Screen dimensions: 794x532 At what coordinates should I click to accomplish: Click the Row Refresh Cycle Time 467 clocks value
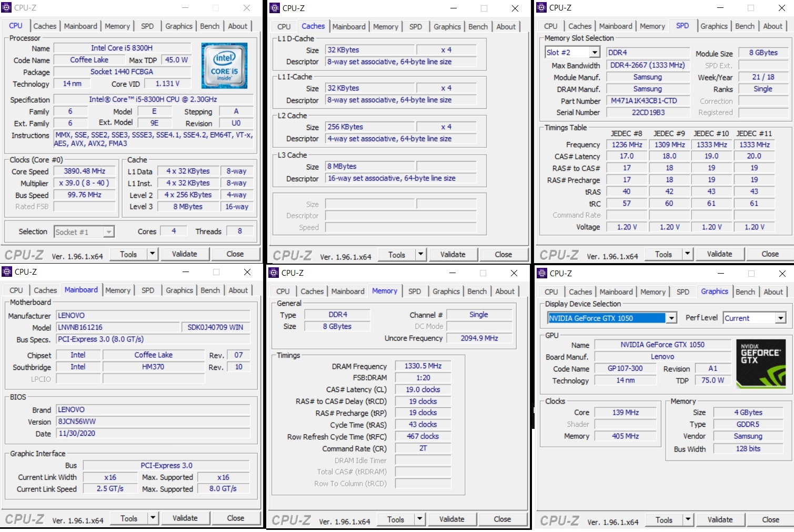point(423,436)
